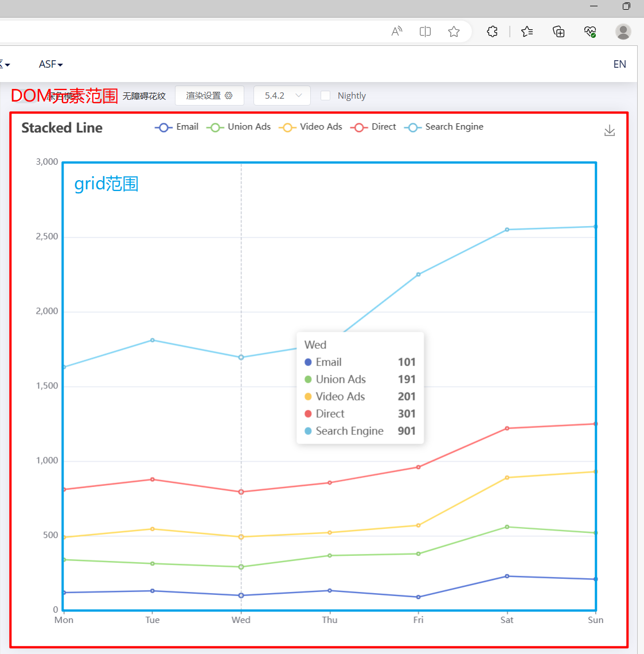Viewport: 644px width, 654px height.
Task: Hide the Search Engine legend series
Action: [x=444, y=127]
